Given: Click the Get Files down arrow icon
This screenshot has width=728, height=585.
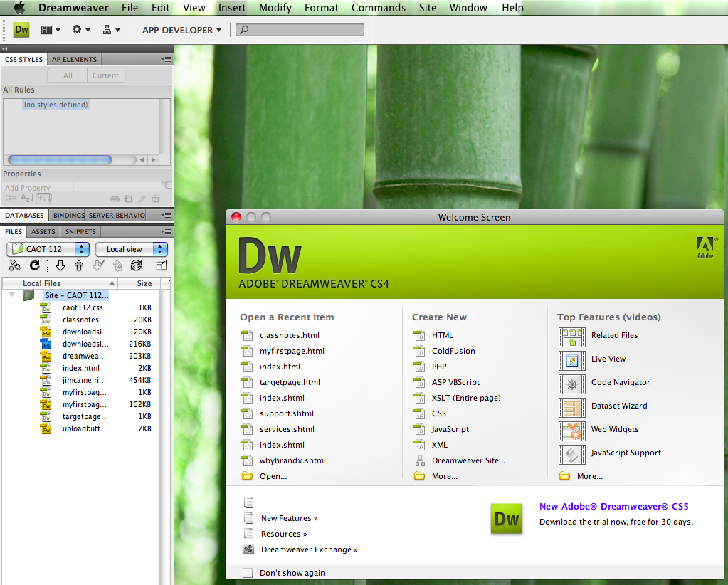Looking at the screenshot, I should coord(60,265).
